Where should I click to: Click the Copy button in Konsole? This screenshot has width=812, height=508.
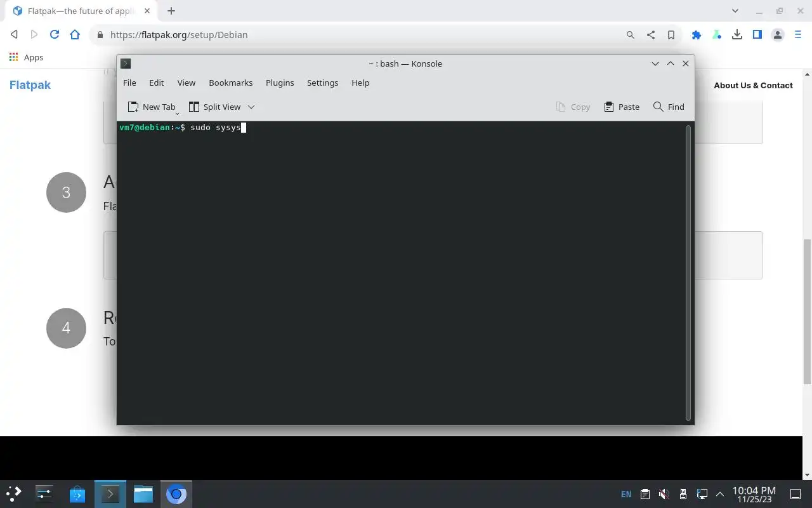[x=573, y=107]
